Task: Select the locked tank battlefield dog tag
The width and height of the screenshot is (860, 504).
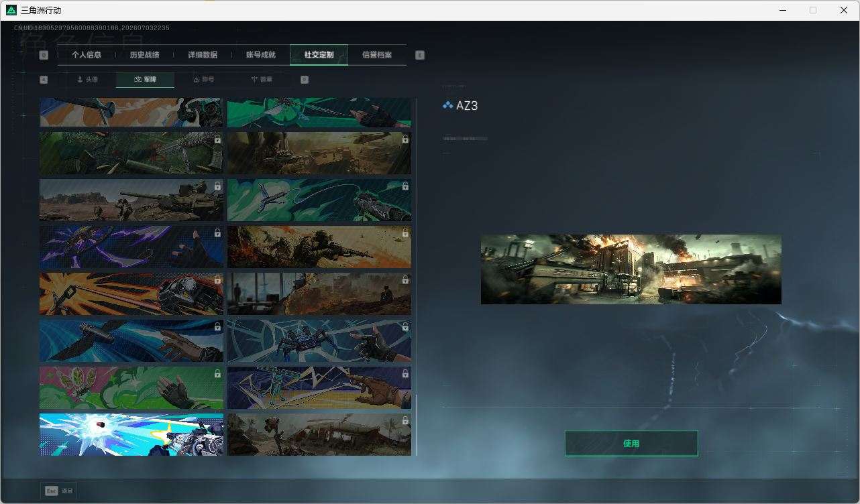Action: pyautogui.click(x=131, y=200)
